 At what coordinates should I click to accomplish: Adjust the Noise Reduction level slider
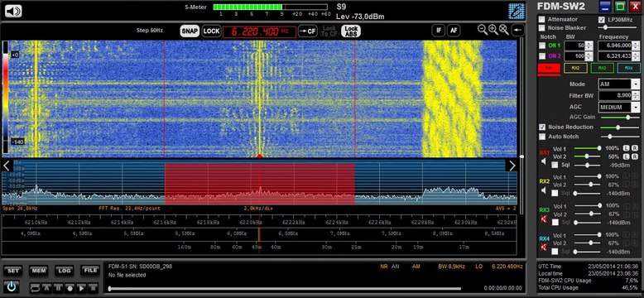(x=619, y=127)
